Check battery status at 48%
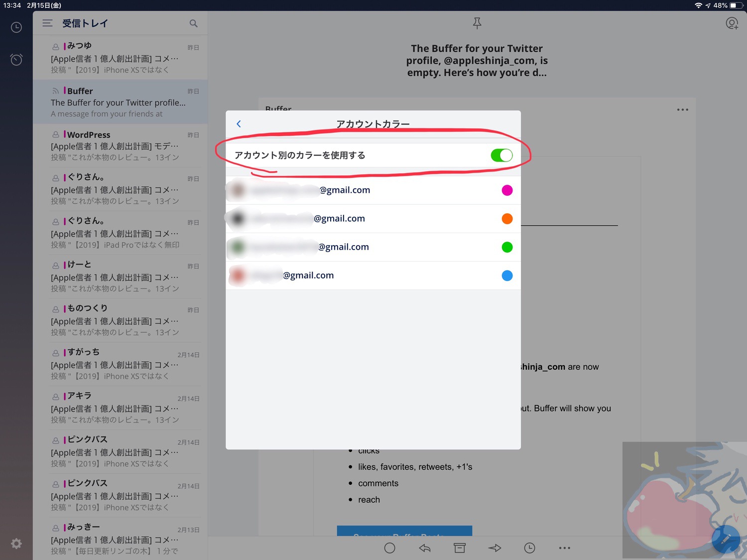This screenshot has height=560, width=747. point(729,5)
